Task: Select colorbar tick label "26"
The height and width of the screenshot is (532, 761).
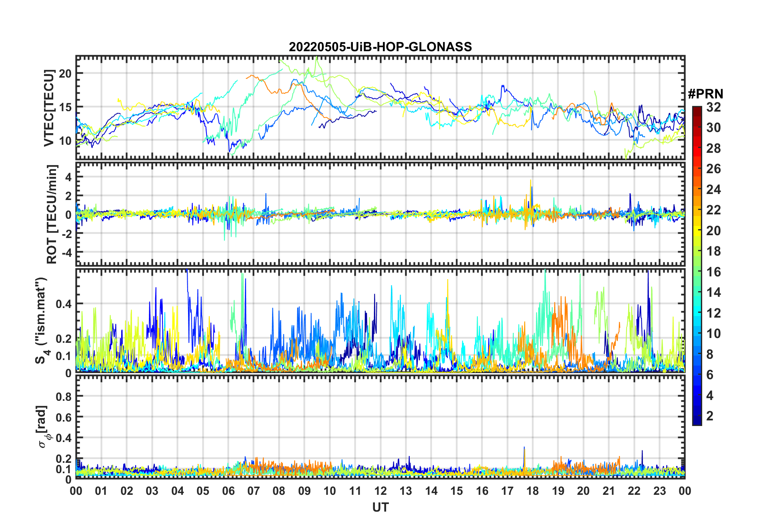Action: click(x=714, y=169)
